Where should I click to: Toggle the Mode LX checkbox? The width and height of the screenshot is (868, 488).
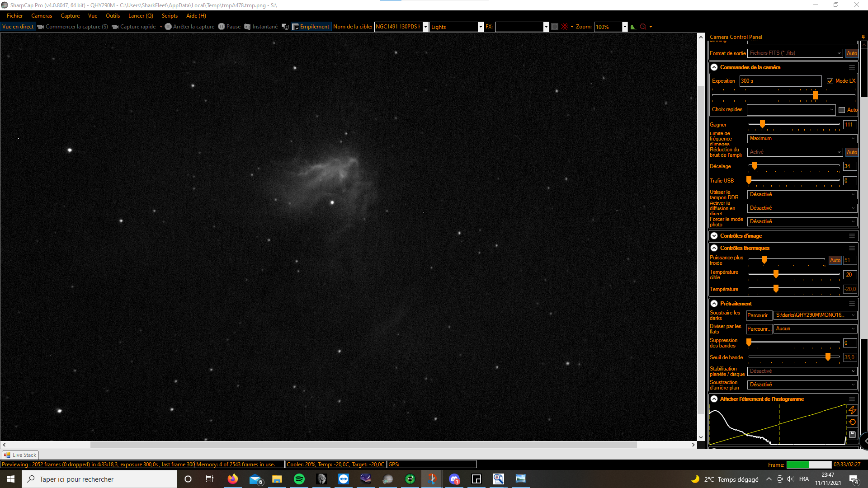(830, 81)
